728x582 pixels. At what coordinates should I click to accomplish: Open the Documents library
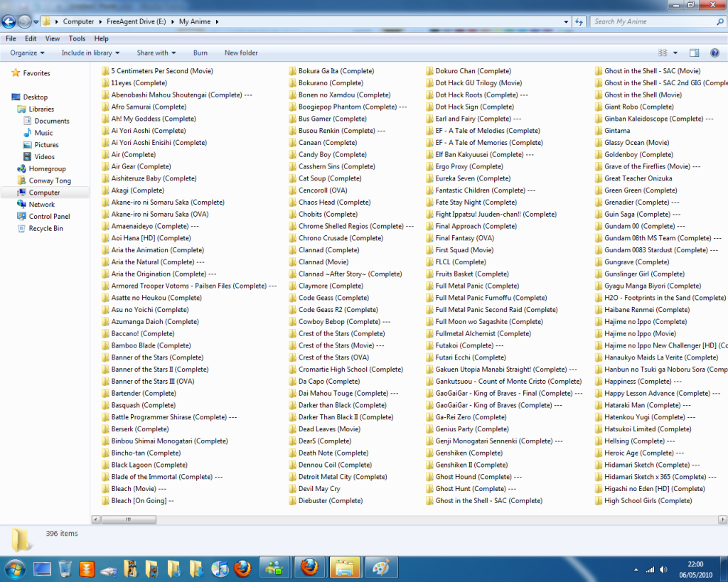pos(46,121)
